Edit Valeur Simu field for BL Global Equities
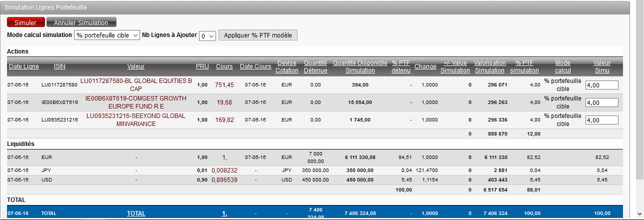This screenshot has width=644, height=220. tap(601, 85)
